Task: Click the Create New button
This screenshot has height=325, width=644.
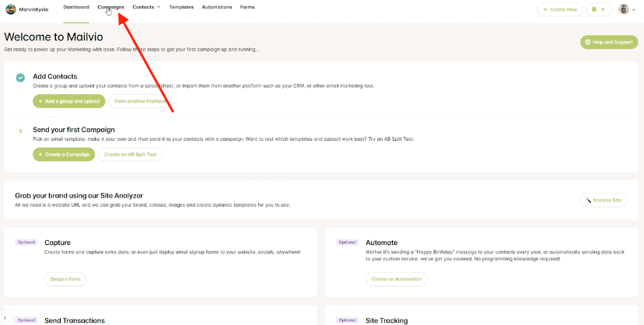Action: coord(559,9)
